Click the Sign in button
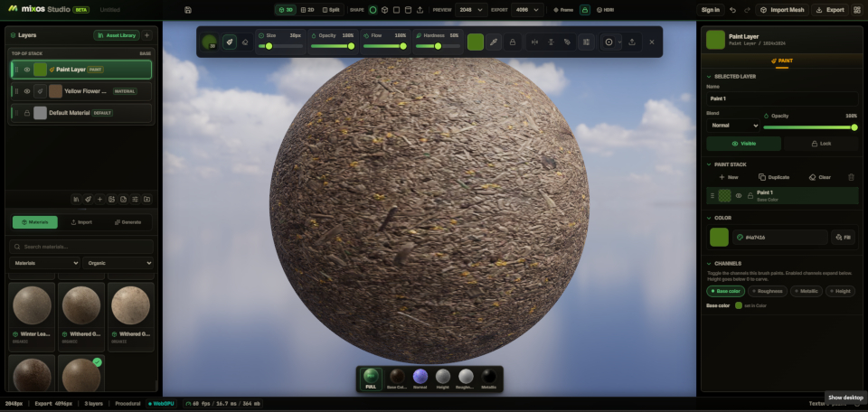This screenshot has height=412, width=868. 711,10
